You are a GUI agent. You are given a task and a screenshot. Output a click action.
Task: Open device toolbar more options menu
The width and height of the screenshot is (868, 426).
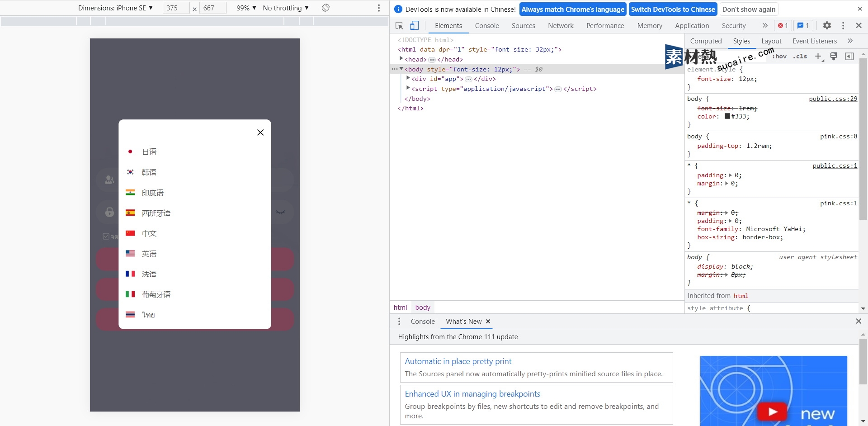pyautogui.click(x=379, y=8)
